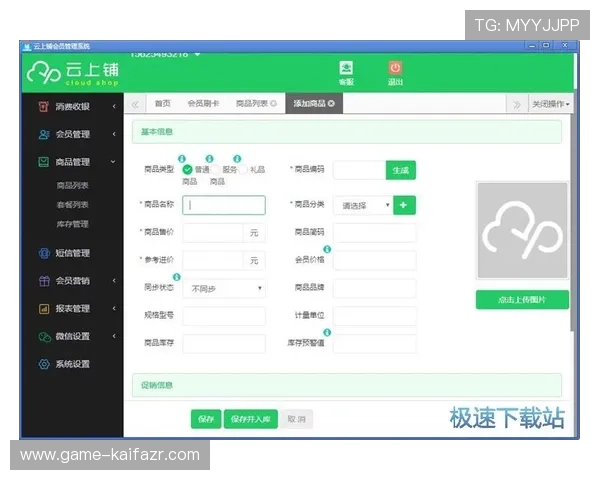600x480 pixels.
Task: Focus the 商品简码 input field
Action: (x=375, y=233)
